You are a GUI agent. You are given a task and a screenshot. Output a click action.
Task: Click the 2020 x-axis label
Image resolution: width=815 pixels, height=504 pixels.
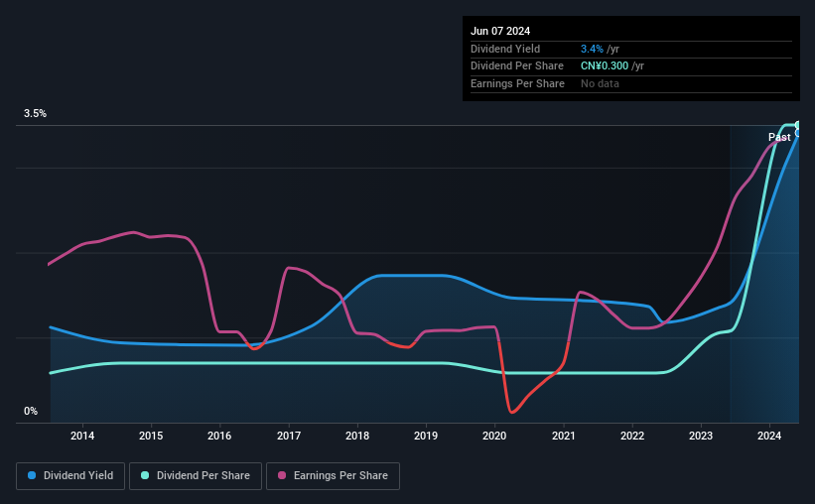(495, 436)
